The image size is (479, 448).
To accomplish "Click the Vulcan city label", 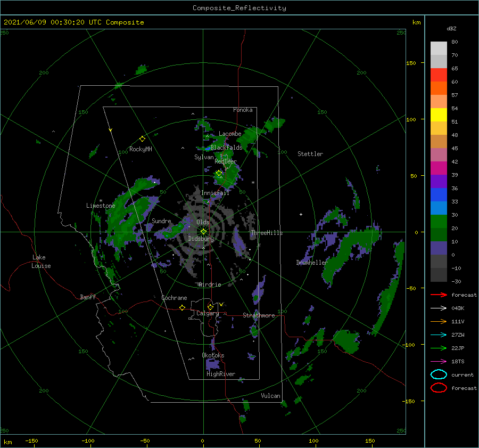I will (x=270, y=396).
